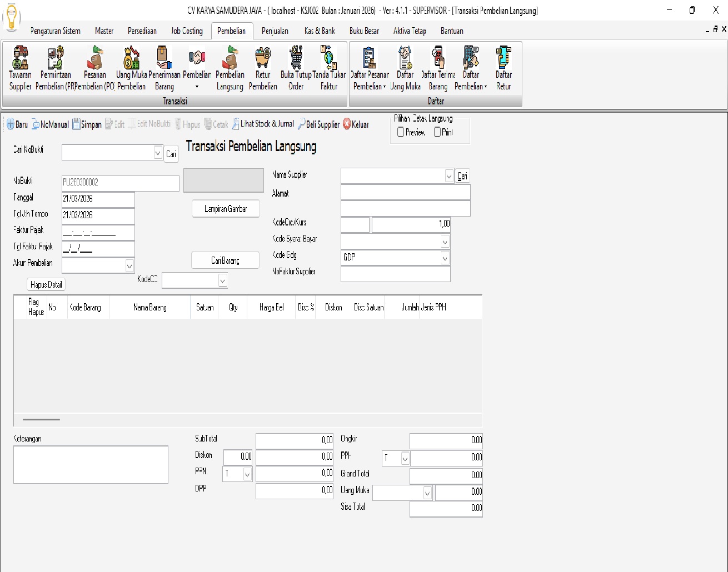Open the Persediaan menu tab
This screenshot has height=572, width=728.
tap(142, 31)
